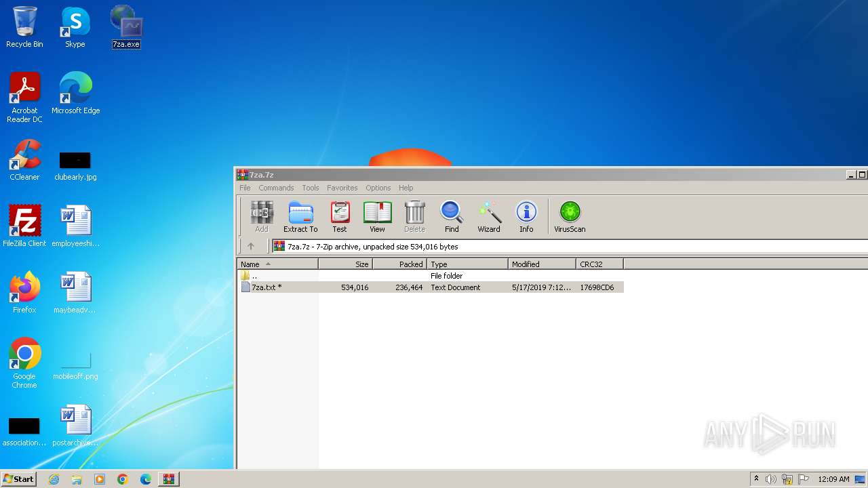Select the association... desktop file
The width and height of the screenshot is (868, 488).
(x=24, y=432)
